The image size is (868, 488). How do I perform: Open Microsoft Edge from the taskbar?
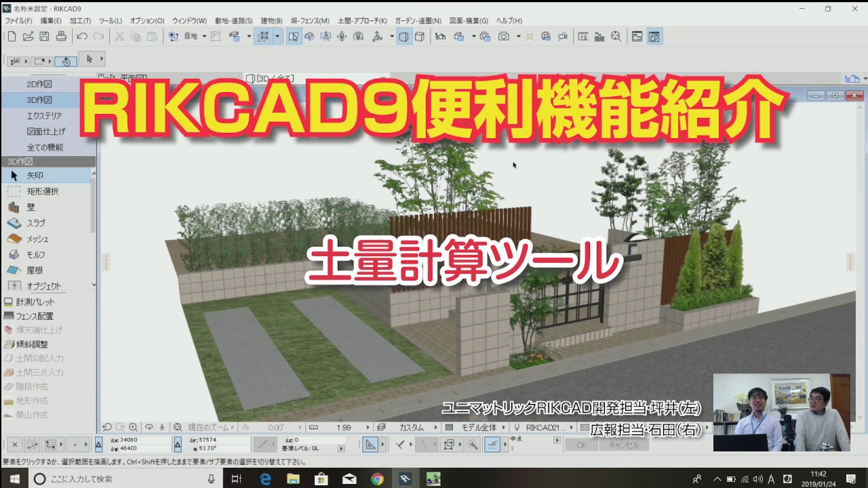[x=265, y=479]
